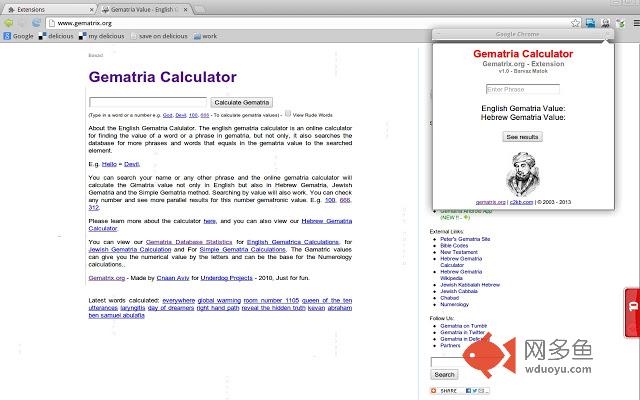The height and width of the screenshot is (400, 640).
Task: Open English Gematrics Calculations link
Action: pos(293,242)
